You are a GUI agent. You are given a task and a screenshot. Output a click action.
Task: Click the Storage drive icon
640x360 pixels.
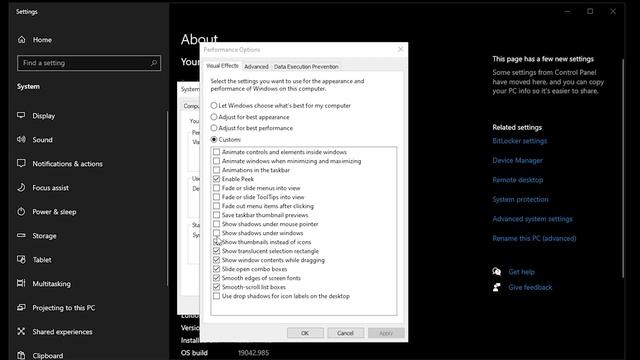[21, 236]
